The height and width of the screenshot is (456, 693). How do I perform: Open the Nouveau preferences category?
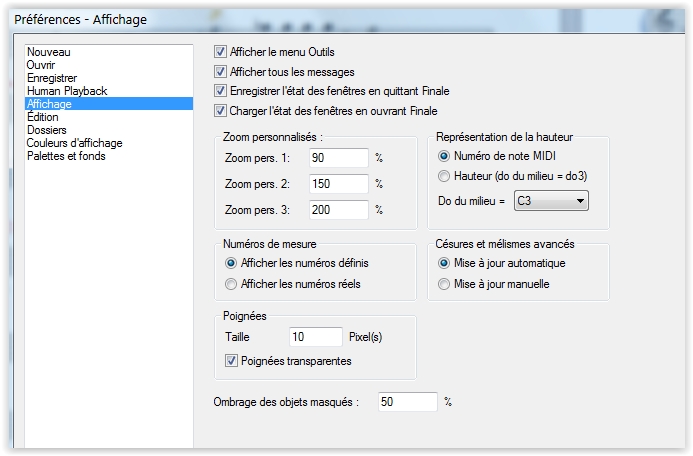(49, 52)
